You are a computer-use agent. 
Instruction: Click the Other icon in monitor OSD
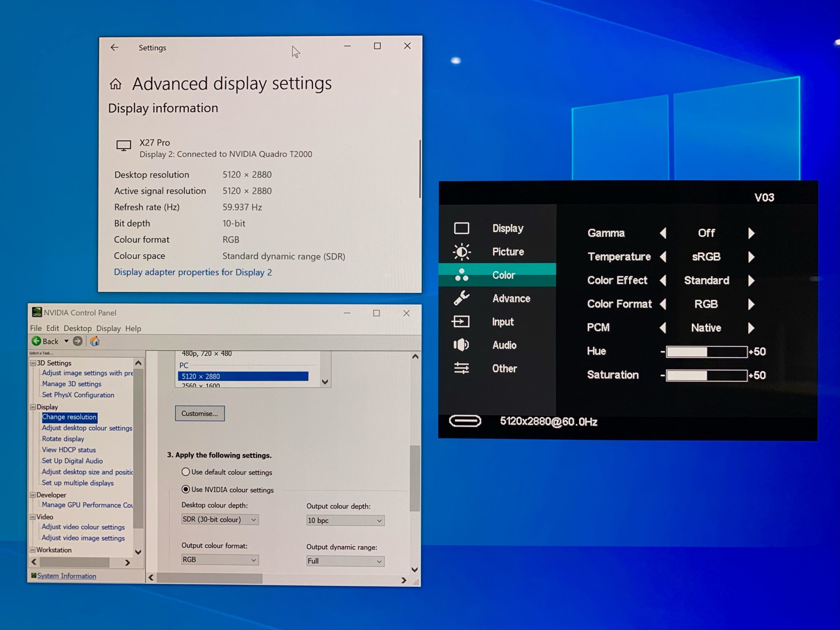pos(460,369)
